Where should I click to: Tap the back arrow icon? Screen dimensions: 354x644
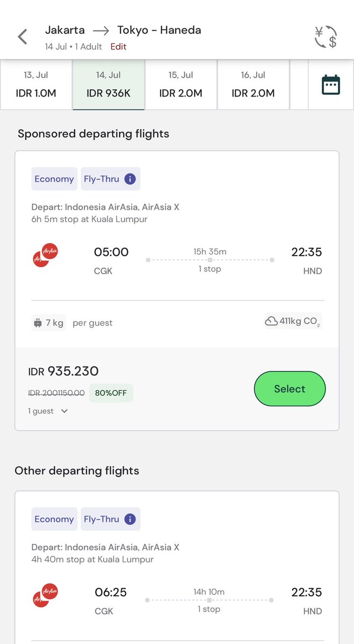(22, 37)
